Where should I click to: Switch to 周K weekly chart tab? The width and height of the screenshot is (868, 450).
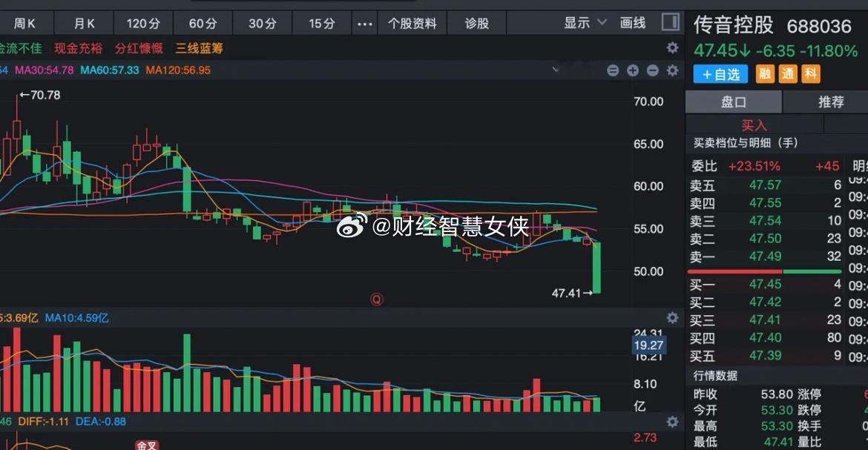[24, 24]
